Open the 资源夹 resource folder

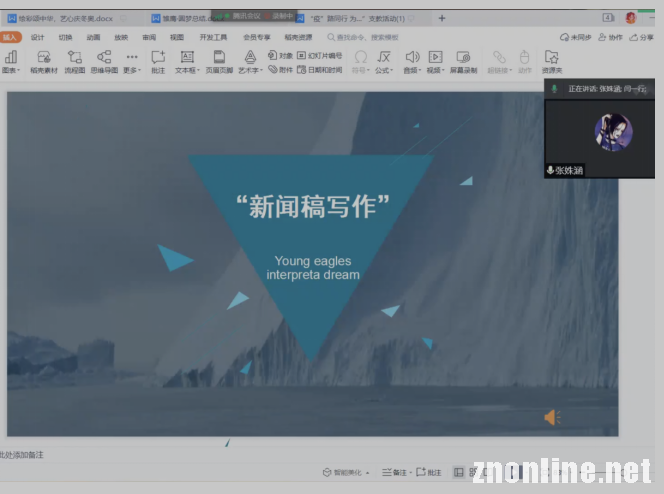[552, 62]
